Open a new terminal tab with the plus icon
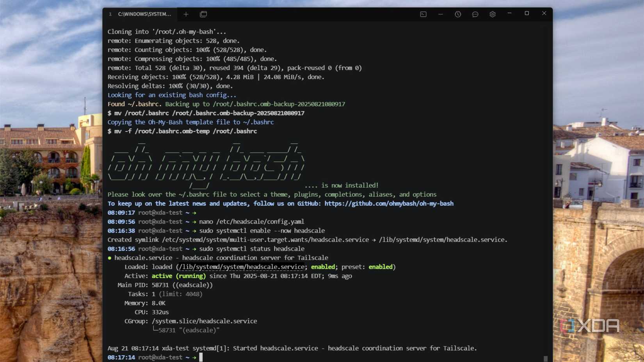 click(x=186, y=14)
